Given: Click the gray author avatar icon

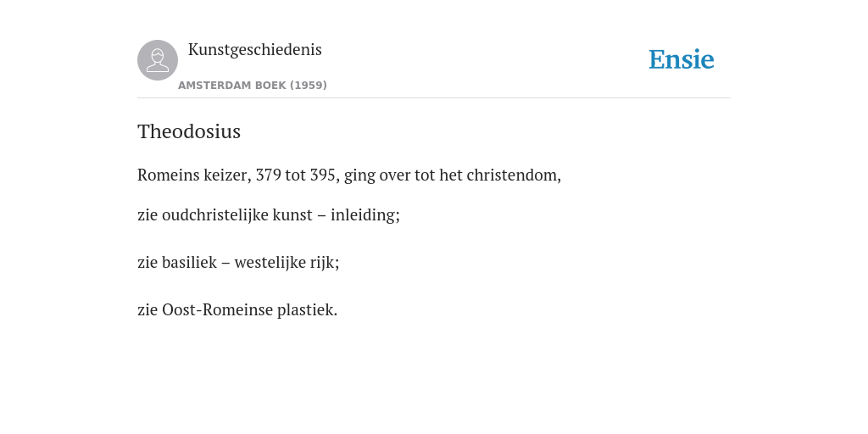Looking at the screenshot, I should coord(158,60).
